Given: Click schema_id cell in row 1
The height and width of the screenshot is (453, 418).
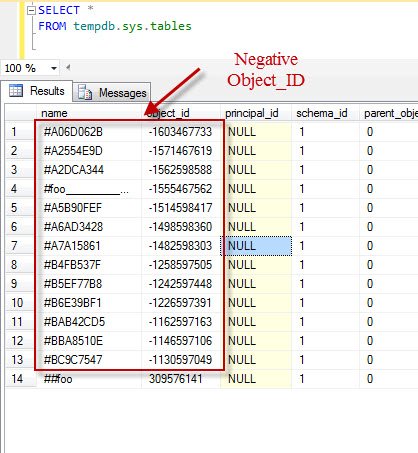Looking at the screenshot, I should tap(325, 132).
